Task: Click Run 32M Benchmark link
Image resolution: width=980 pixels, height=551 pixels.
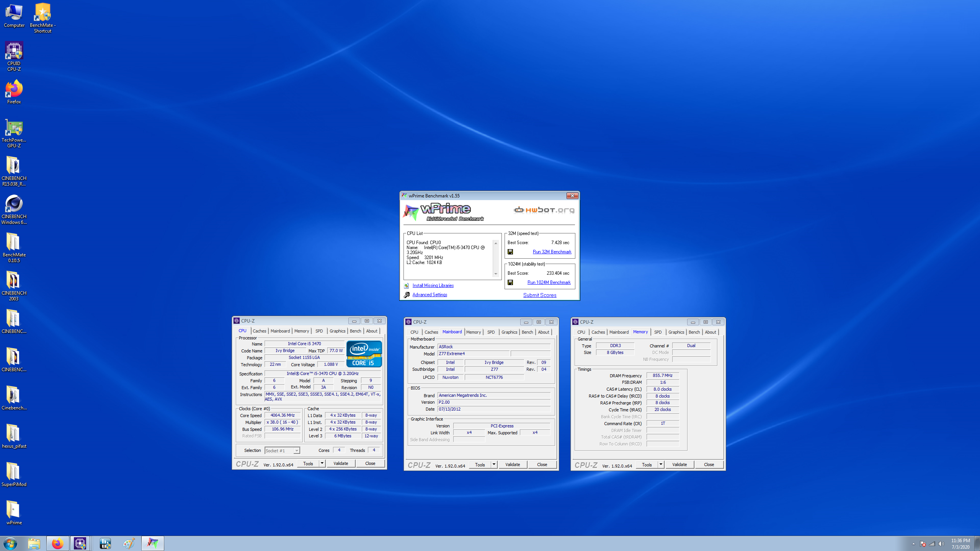Action: coord(552,252)
